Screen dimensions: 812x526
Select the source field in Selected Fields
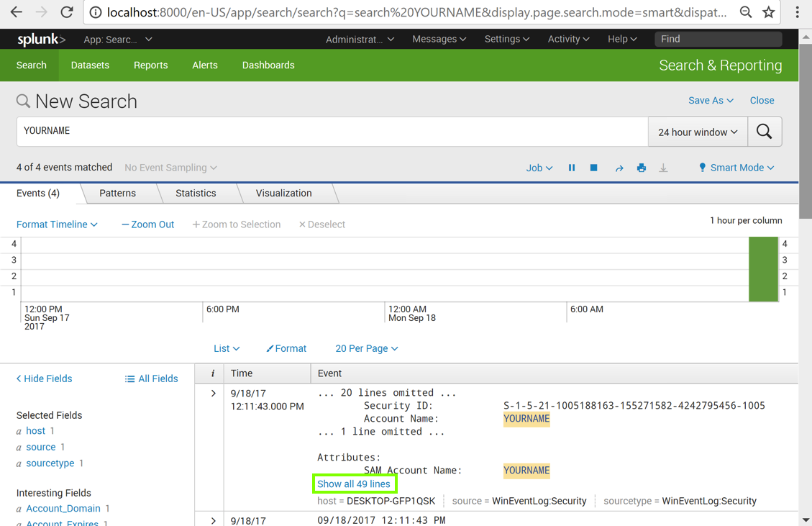click(41, 447)
